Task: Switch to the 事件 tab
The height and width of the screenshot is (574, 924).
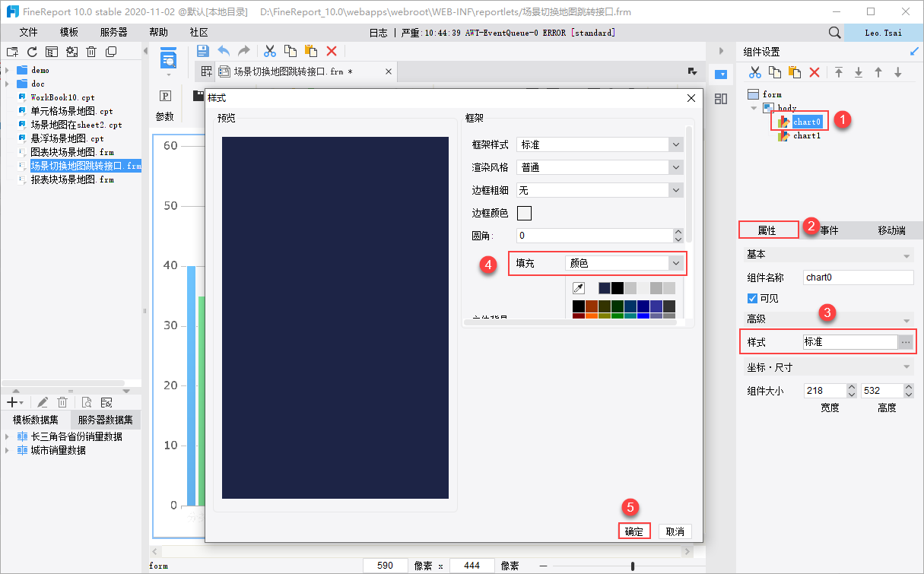Action: point(829,230)
